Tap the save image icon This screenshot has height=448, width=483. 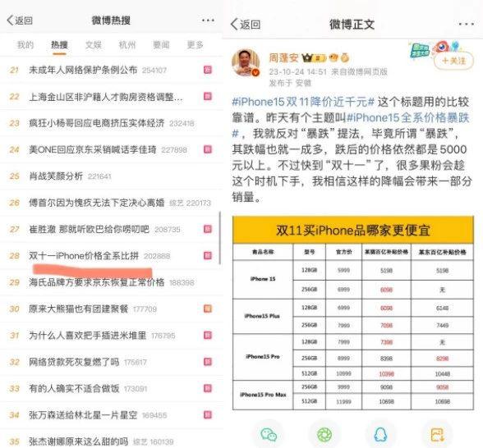point(438,435)
